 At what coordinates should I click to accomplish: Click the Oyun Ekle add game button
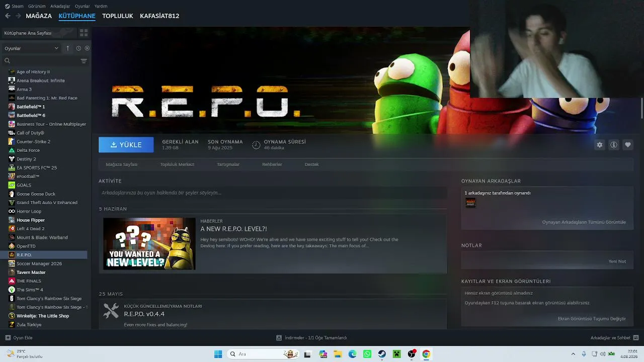19,338
